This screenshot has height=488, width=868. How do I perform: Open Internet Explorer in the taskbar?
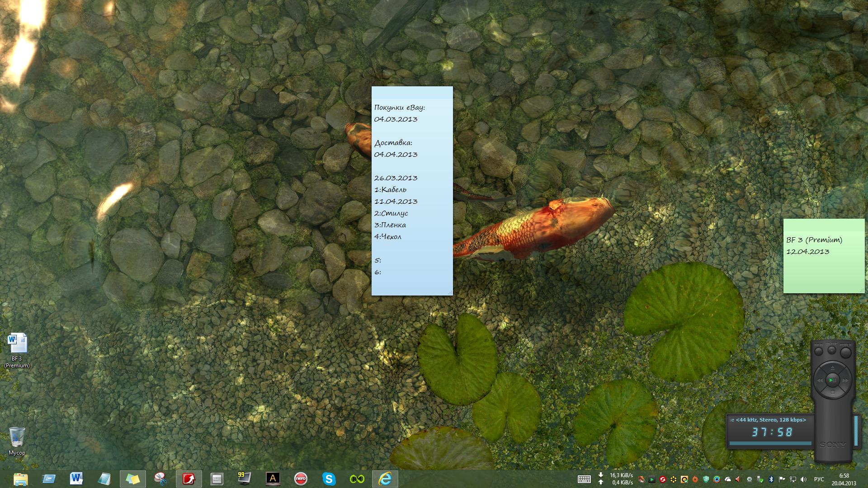click(x=385, y=479)
